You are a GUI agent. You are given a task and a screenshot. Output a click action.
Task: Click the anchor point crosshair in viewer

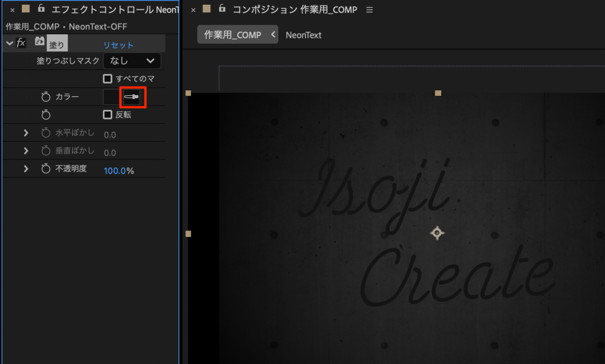pos(437,233)
